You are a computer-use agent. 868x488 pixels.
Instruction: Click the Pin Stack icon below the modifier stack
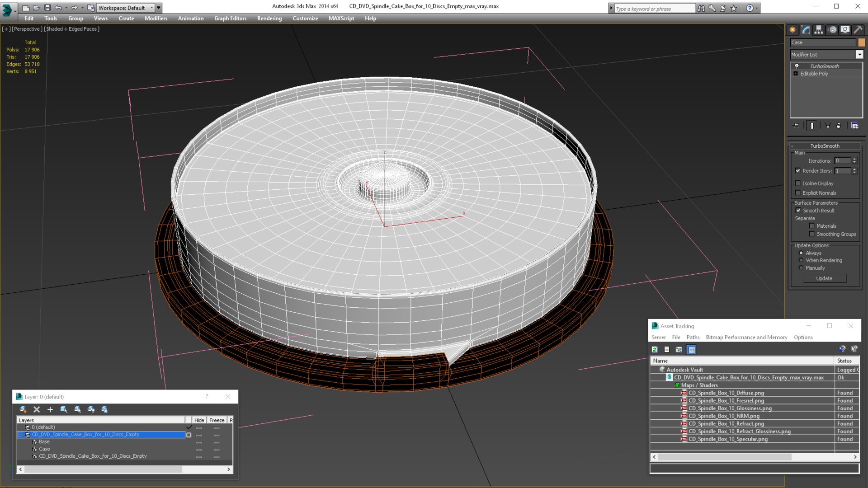[x=796, y=126]
